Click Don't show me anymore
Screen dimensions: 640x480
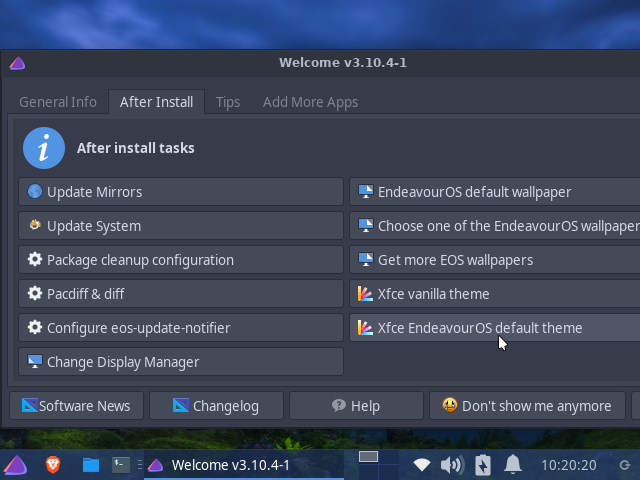(x=527, y=406)
